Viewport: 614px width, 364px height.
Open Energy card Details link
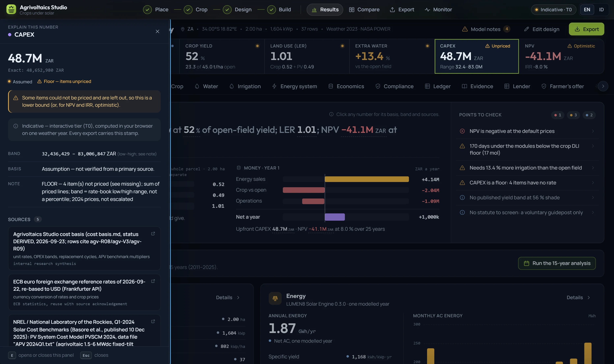click(x=578, y=298)
